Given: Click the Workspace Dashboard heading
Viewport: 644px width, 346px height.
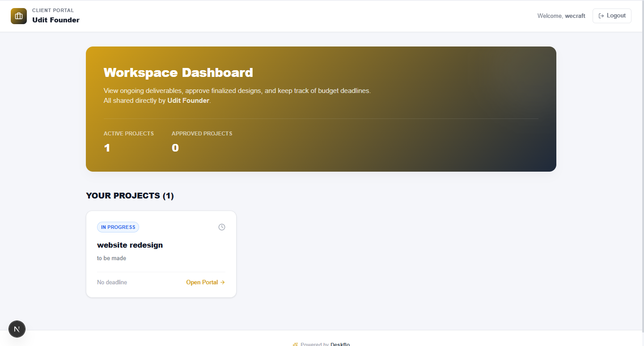Looking at the screenshot, I should pyautogui.click(x=178, y=72).
